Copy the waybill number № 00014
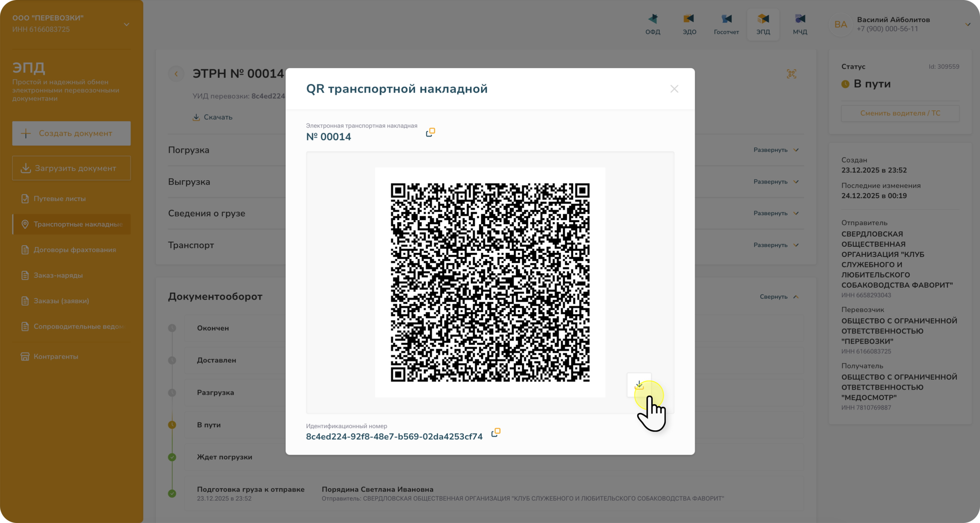This screenshot has width=980, height=523. (430, 132)
